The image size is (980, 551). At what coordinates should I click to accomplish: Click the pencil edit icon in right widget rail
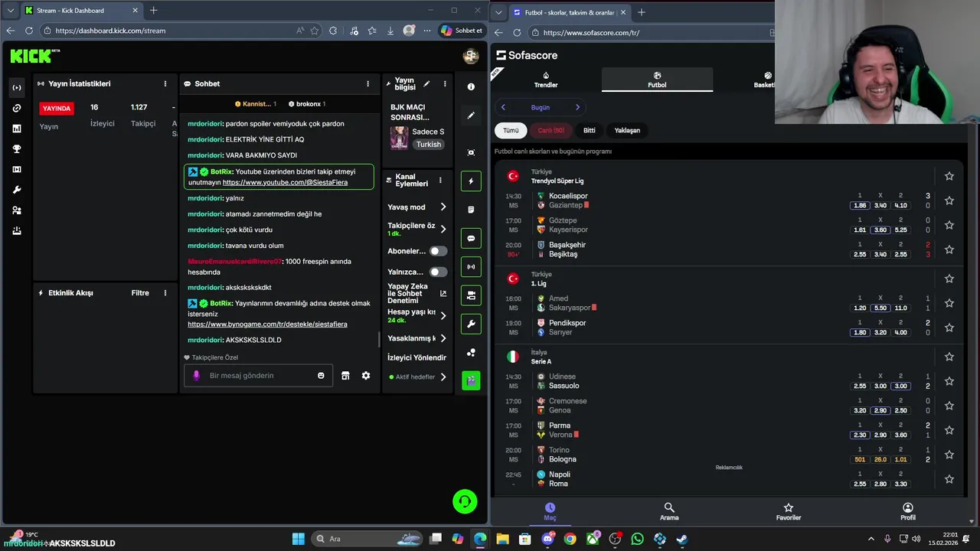[x=471, y=116]
